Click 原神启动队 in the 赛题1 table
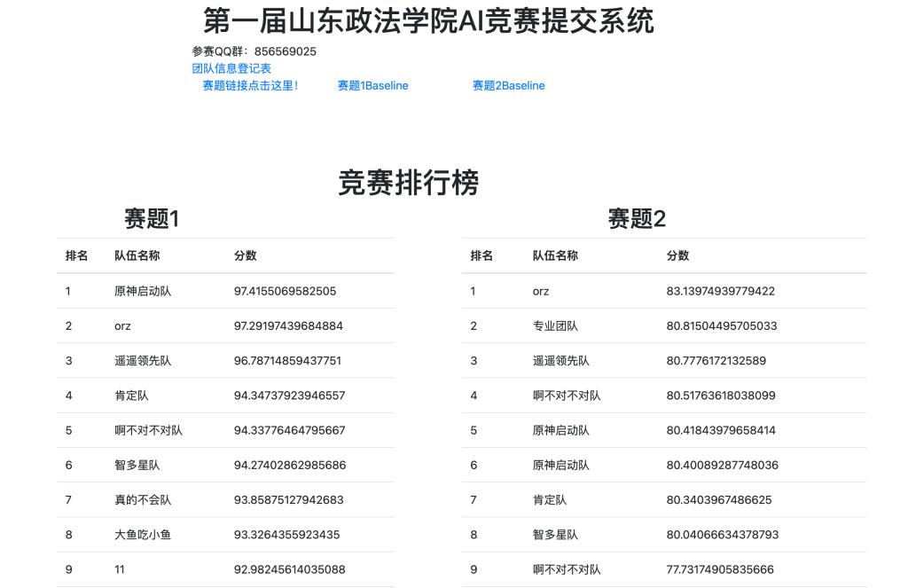 pos(143,291)
